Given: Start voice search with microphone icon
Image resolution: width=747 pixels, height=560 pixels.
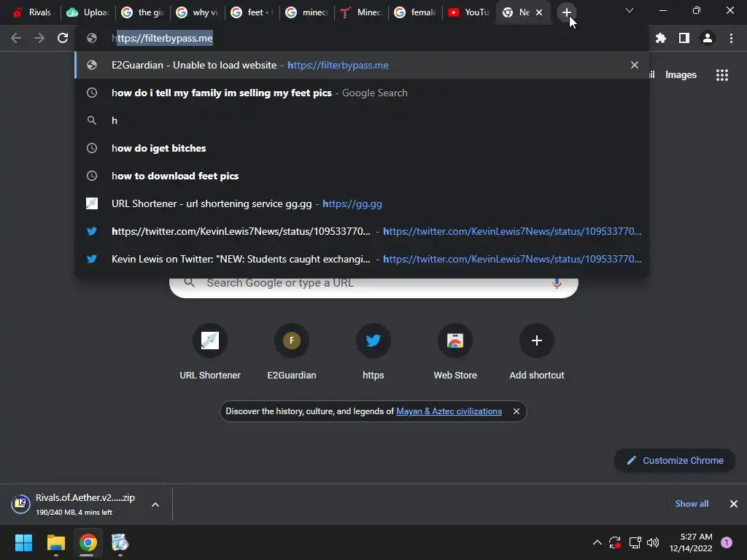Looking at the screenshot, I should pyautogui.click(x=557, y=283).
